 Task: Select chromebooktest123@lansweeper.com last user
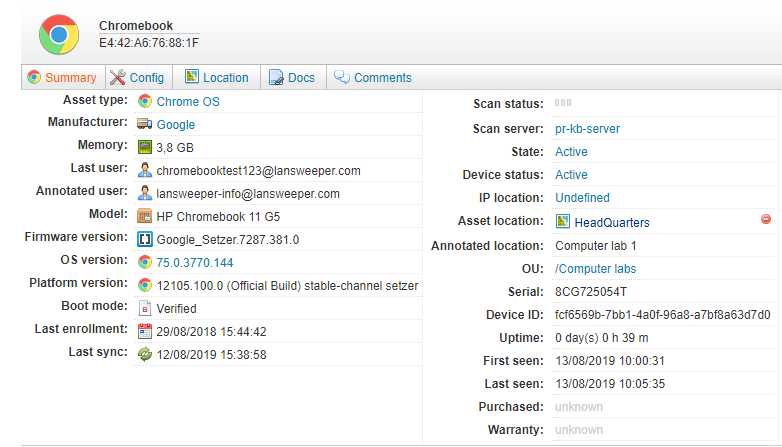258,171
